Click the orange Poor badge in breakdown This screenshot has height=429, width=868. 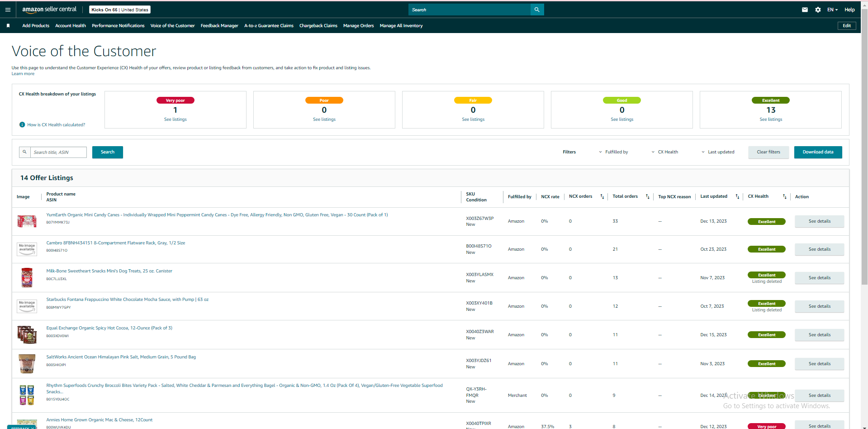click(x=324, y=100)
